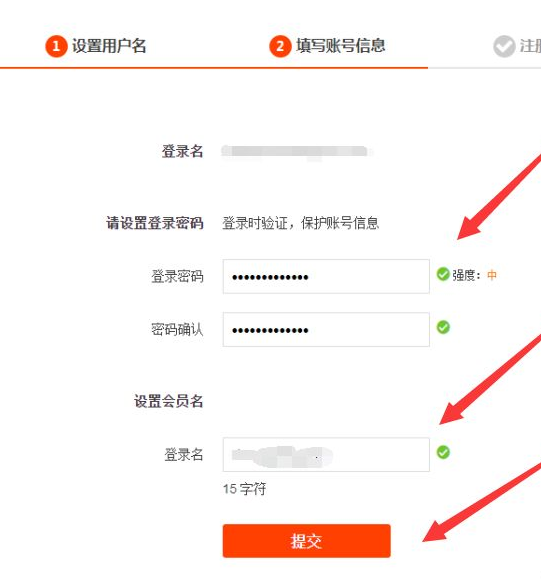Image resolution: width=541 pixels, height=579 pixels.
Task: Click the orange 中 strength indicator
Action: coord(492,275)
